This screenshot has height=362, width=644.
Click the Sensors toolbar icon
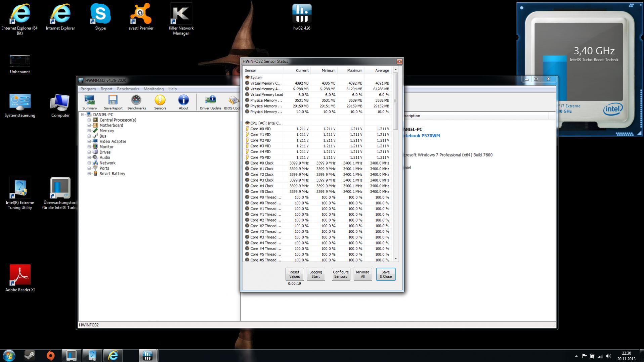[x=160, y=102]
